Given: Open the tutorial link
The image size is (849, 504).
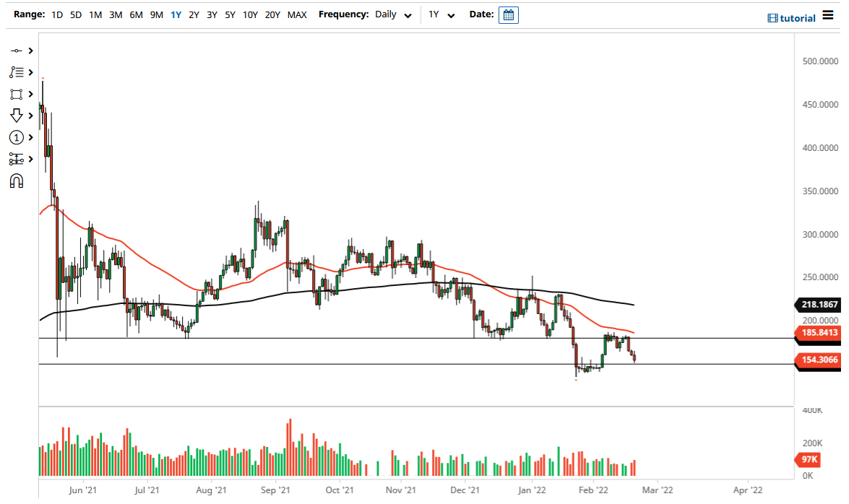Looking at the screenshot, I should click(x=792, y=18).
